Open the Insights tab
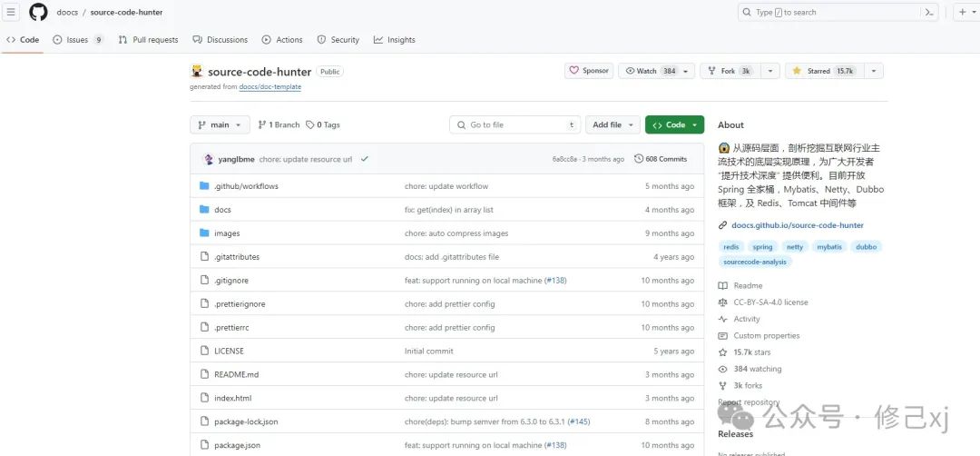Image resolution: width=980 pixels, height=456 pixels. [x=395, y=39]
